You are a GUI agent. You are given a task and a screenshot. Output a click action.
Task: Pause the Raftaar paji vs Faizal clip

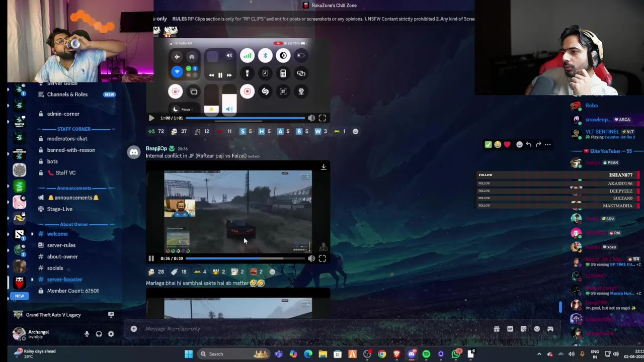tap(151, 258)
